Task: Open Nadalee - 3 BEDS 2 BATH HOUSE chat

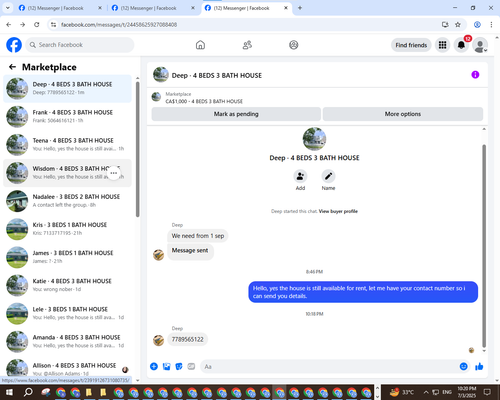Action: point(67,201)
